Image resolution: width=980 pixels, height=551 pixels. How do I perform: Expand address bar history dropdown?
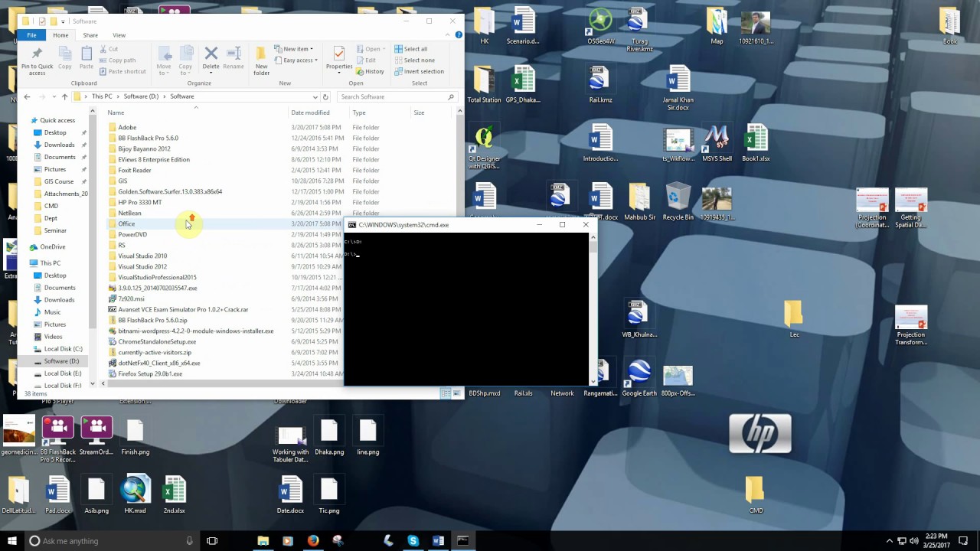pyautogui.click(x=315, y=96)
